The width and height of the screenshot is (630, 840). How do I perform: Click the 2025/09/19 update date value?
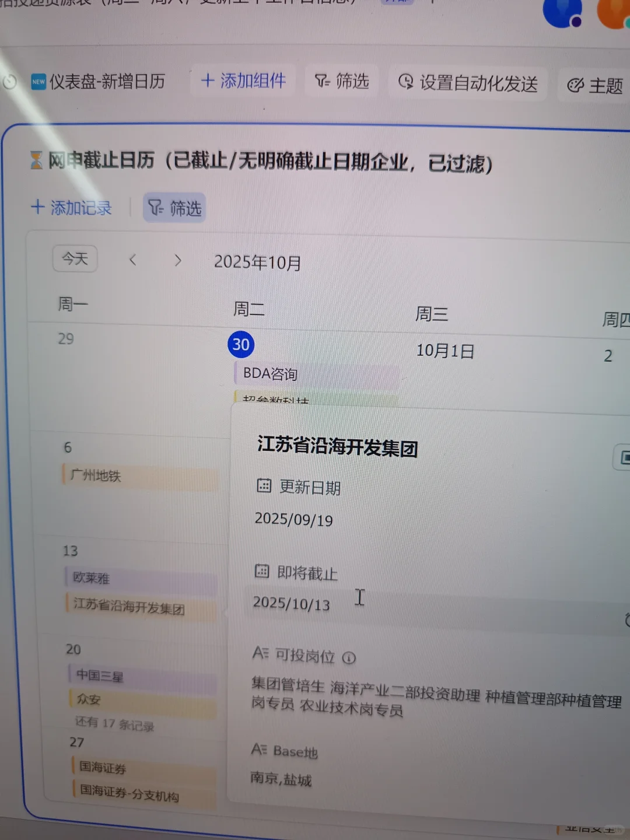(293, 519)
